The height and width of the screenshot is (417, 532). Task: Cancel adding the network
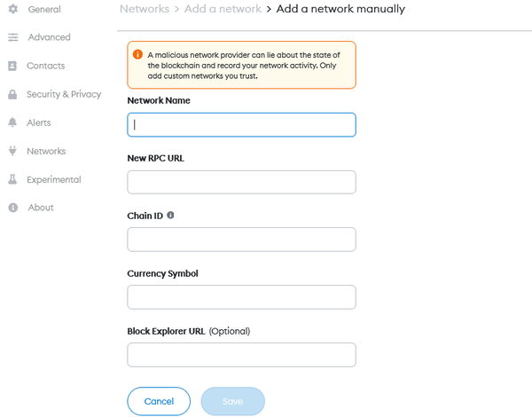coord(159,401)
